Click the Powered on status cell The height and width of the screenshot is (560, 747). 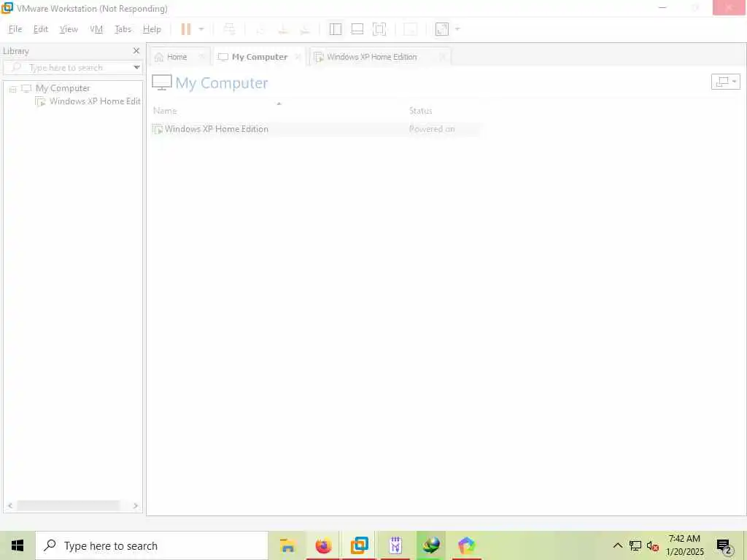tap(432, 129)
